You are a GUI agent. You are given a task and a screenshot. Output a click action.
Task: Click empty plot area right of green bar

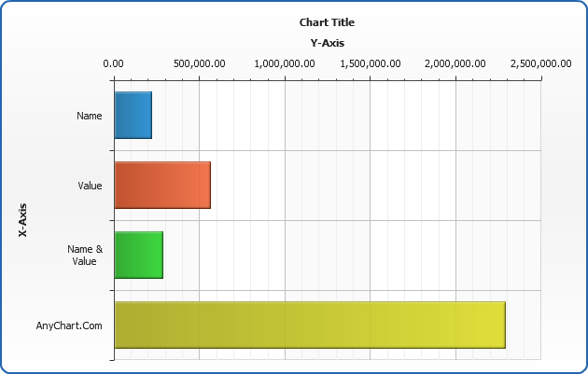pyautogui.click(x=355, y=255)
